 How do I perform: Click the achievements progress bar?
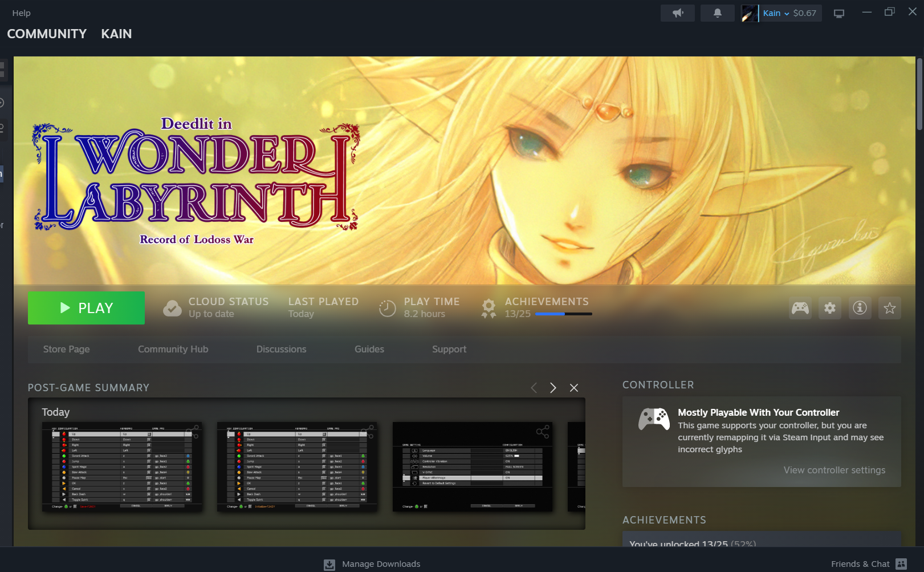coord(564,314)
